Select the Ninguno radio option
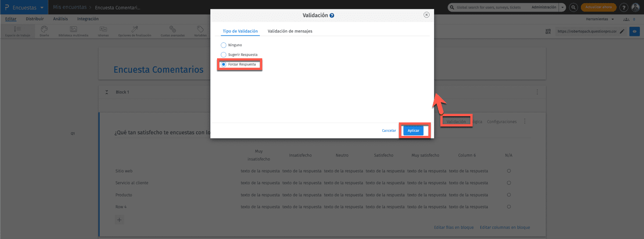The image size is (644, 239). [224, 45]
